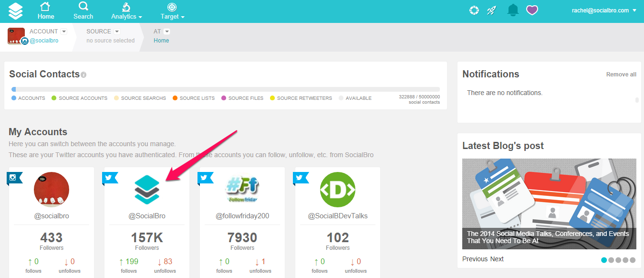Select the @SocialBro layers logo avatar
644x278 pixels.
pyautogui.click(x=147, y=190)
